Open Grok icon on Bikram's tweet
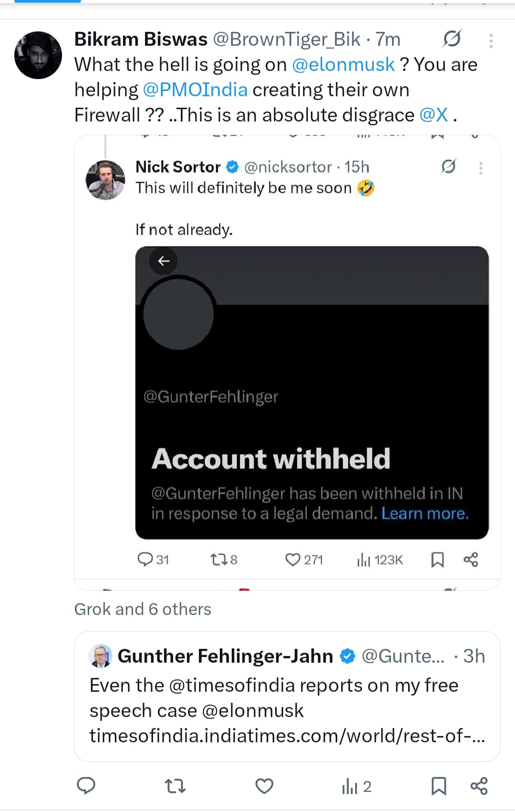This screenshot has width=515, height=812. (x=451, y=39)
